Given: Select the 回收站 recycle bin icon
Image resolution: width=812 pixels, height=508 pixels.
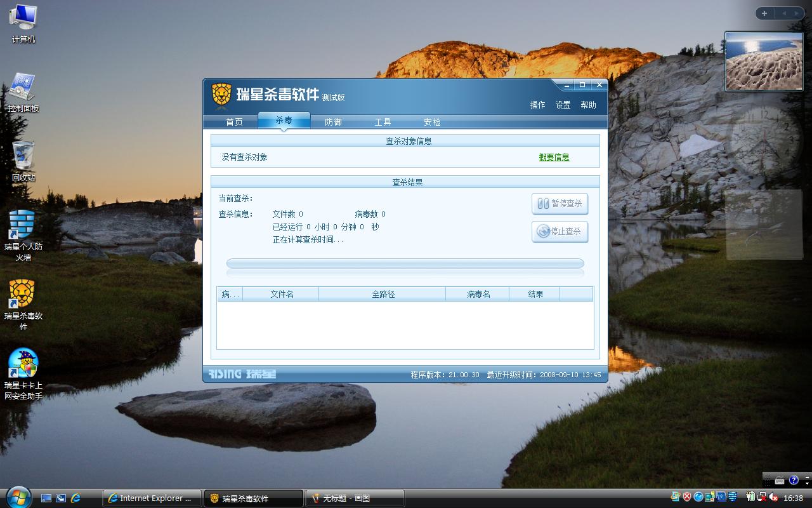Looking at the screenshot, I should [23, 161].
